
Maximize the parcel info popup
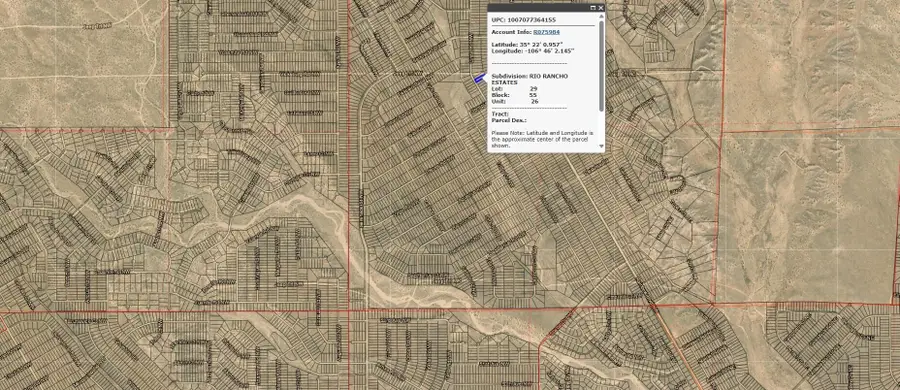(x=593, y=7)
